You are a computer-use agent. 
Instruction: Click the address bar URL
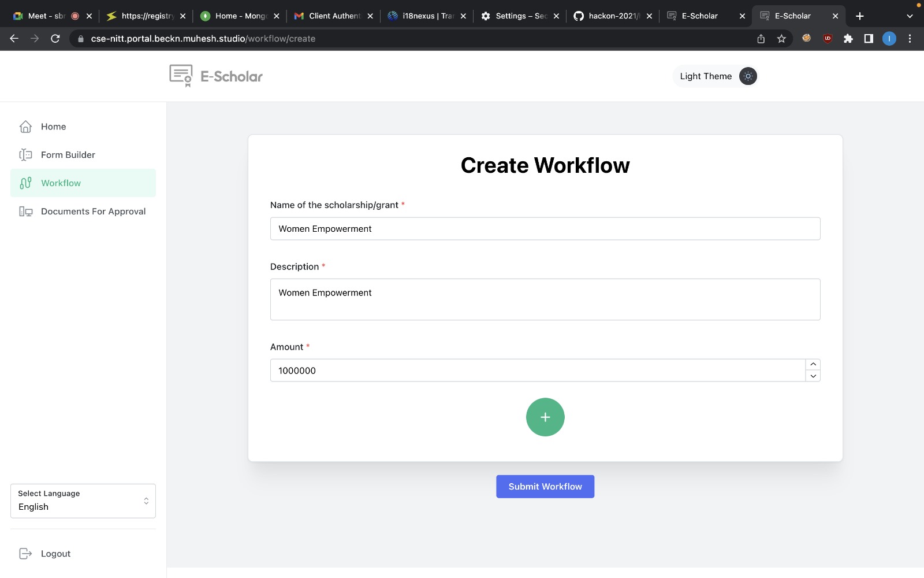coord(203,39)
